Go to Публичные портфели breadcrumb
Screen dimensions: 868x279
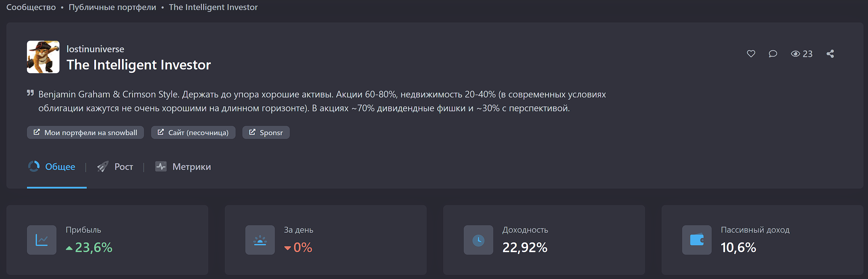[x=112, y=7]
